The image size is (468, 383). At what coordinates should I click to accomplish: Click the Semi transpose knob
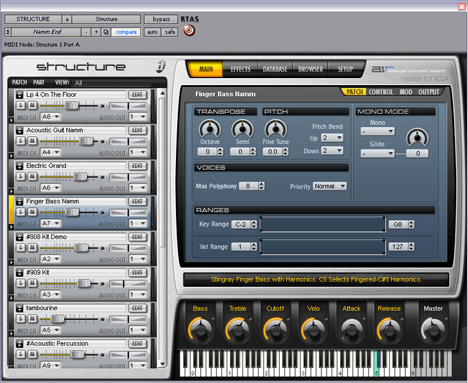click(242, 129)
